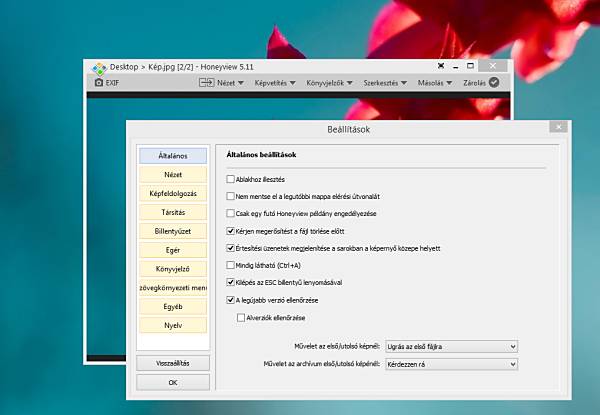Maximize the Honeyview window
600x415 pixels.
coord(470,66)
